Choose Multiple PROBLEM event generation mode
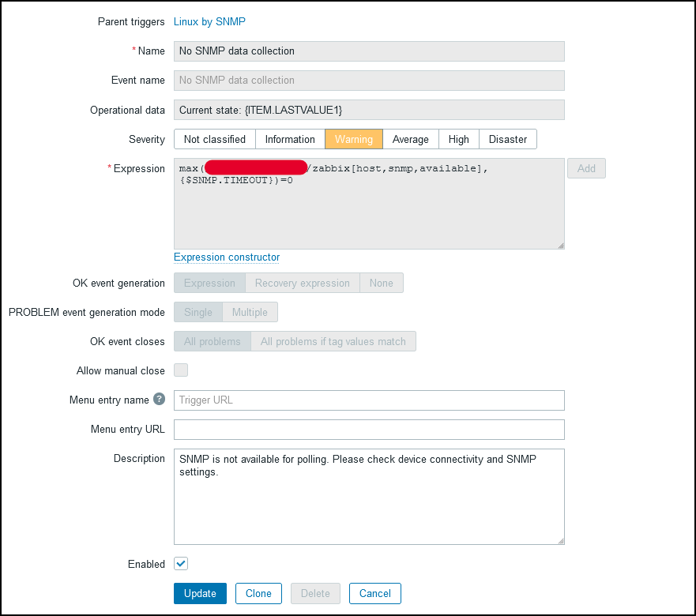Image resolution: width=696 pixels, height=616 pixels. 250,312
